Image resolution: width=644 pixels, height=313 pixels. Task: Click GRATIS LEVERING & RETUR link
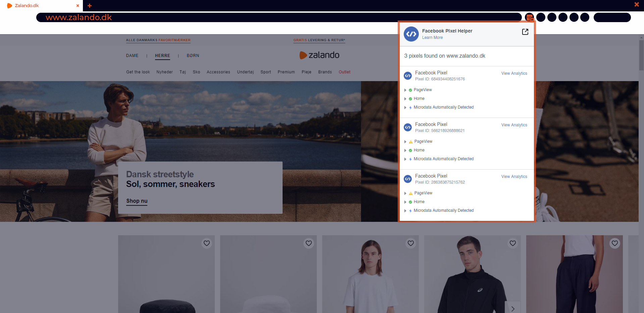click(x=319, y=40)
